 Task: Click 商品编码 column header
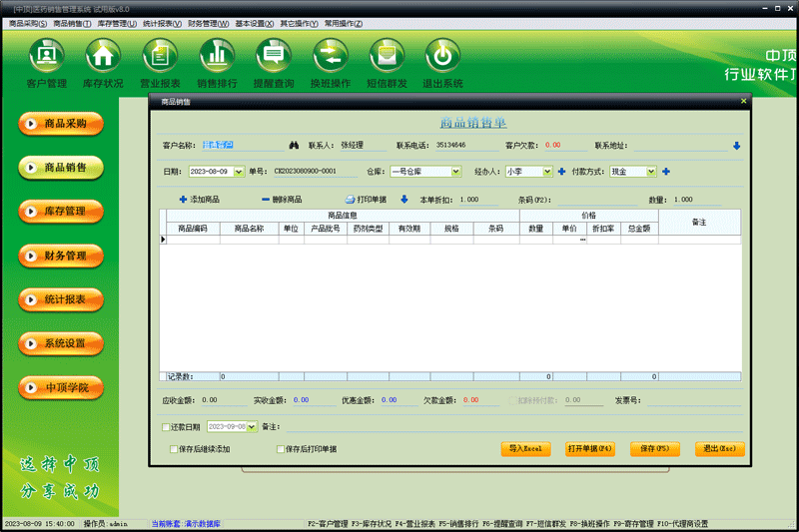[x=193, y=229]
